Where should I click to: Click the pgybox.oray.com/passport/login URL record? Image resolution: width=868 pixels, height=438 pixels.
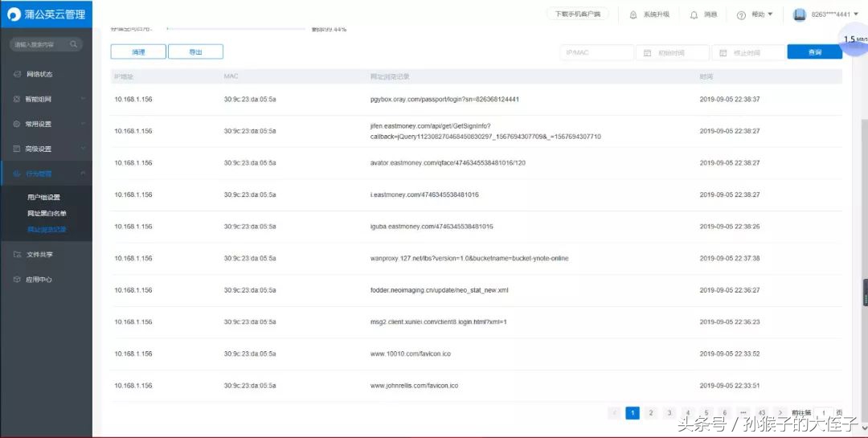point(444,100)
